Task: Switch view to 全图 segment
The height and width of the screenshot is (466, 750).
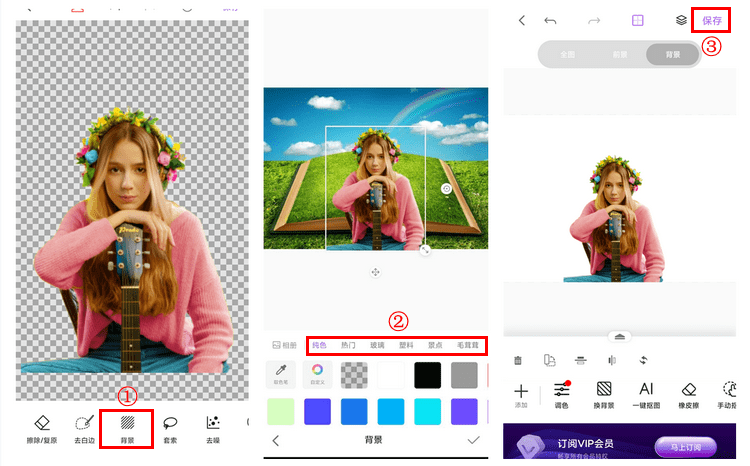Action: click(566, 54)
